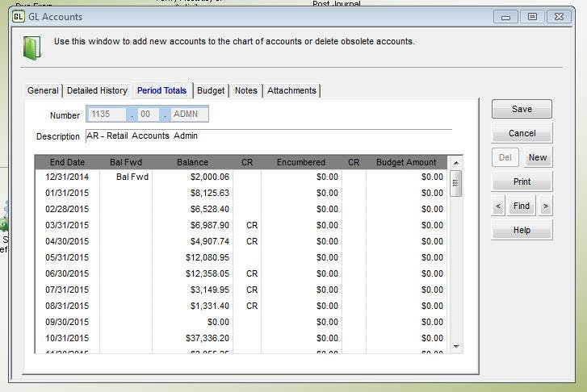Click the Bal Fwd column header
Image resolution: width=587 pixels, height=392 pixels.
126,162
